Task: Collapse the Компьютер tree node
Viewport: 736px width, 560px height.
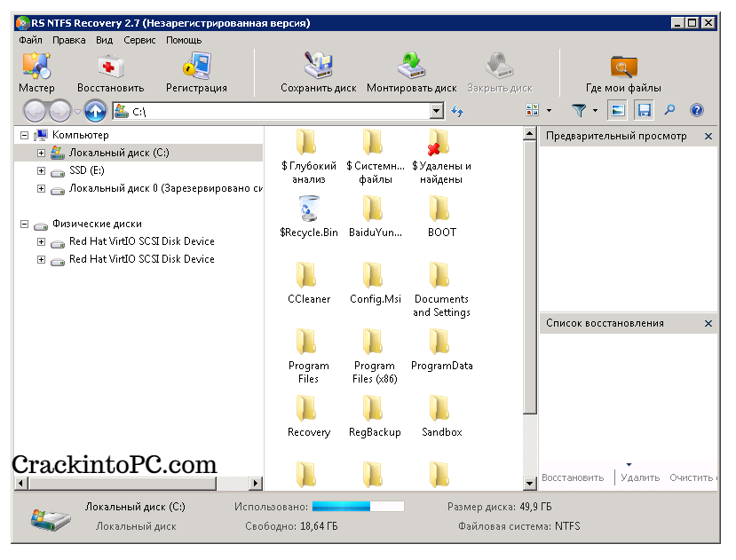Action: (24, 136)
